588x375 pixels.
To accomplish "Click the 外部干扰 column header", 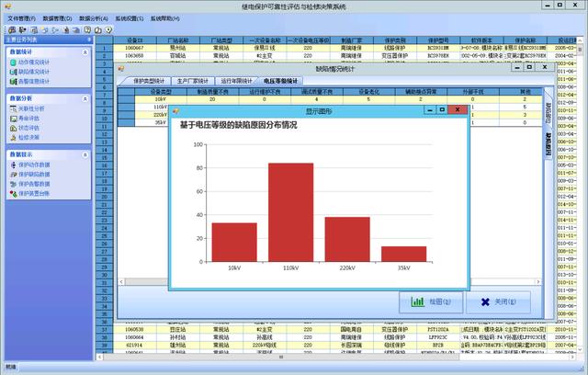I will point(472,91).
